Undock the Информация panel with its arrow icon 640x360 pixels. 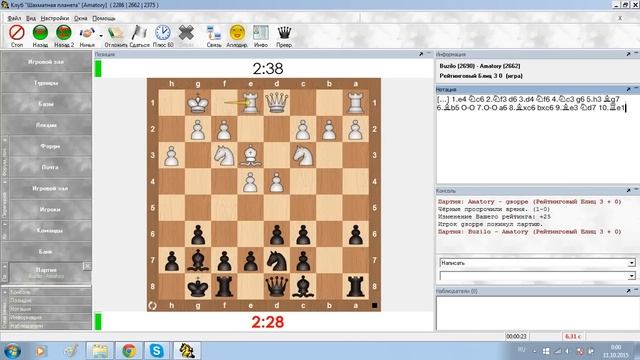coord(629,54)
